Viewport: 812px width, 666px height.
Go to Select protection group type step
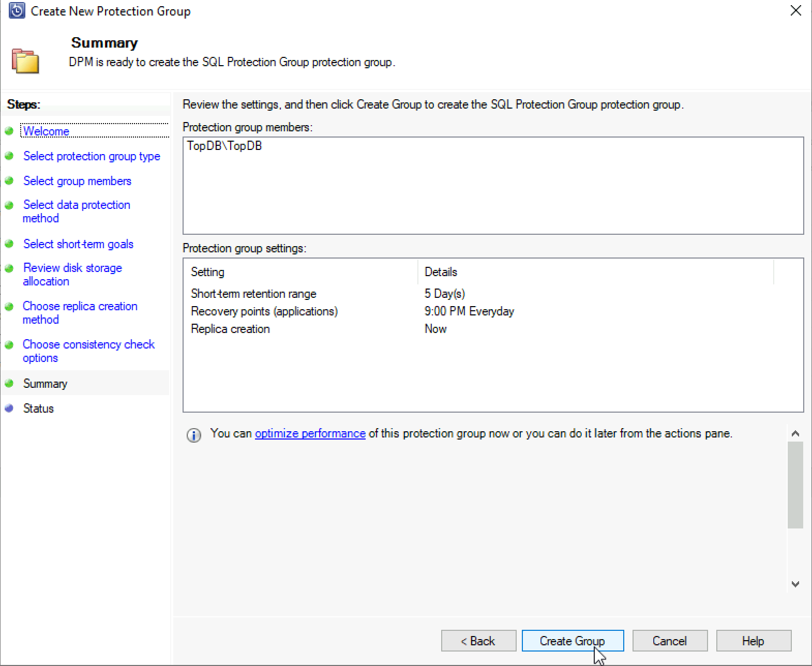(92, 156)
